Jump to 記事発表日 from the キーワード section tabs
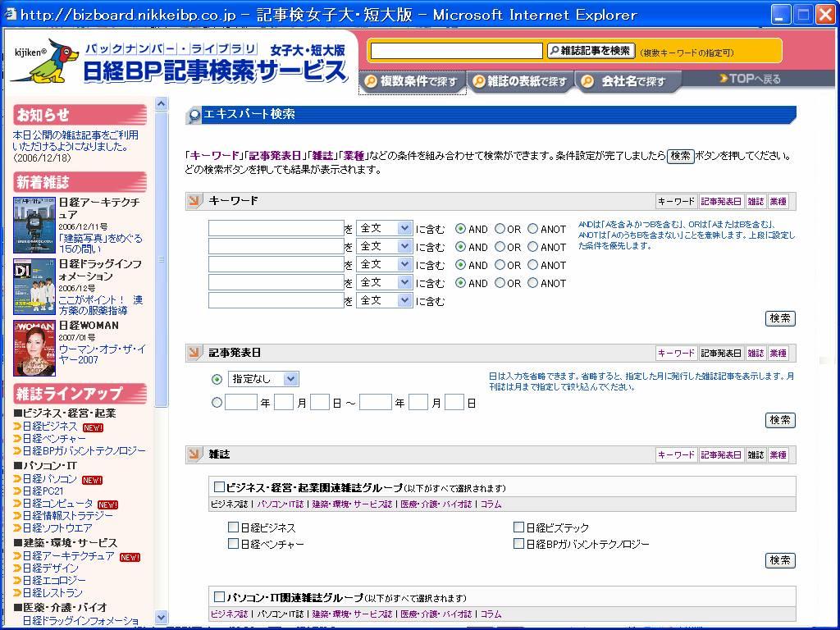The image size is (840, 630). 720,202
